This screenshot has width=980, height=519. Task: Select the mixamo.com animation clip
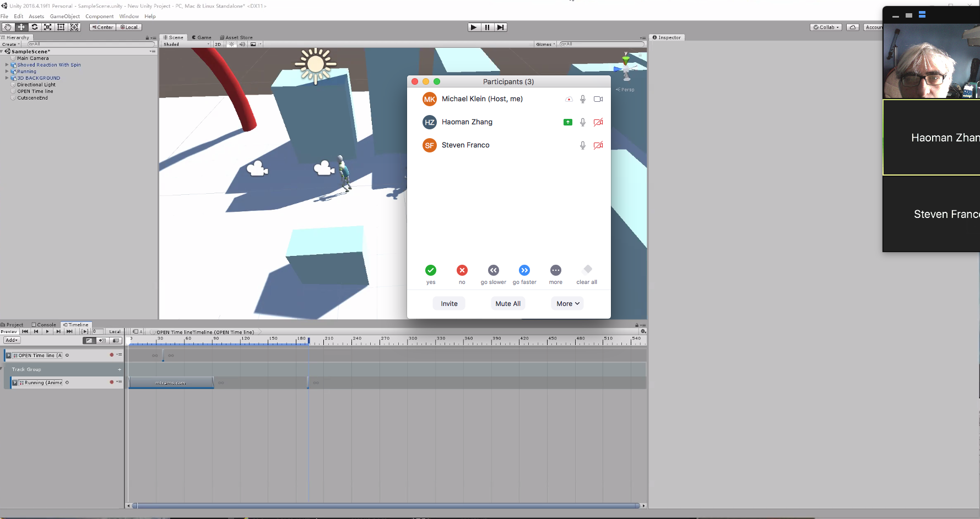pos(171,383)
